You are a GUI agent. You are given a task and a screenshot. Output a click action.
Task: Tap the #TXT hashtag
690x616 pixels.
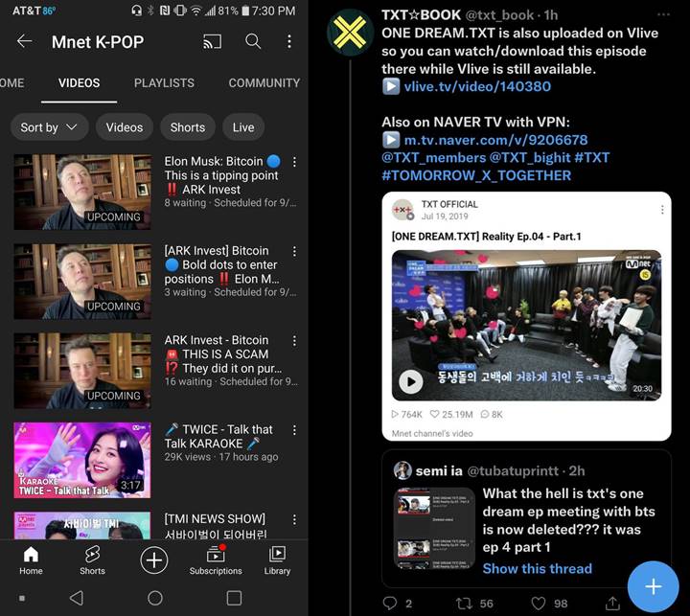click(592, 157)
